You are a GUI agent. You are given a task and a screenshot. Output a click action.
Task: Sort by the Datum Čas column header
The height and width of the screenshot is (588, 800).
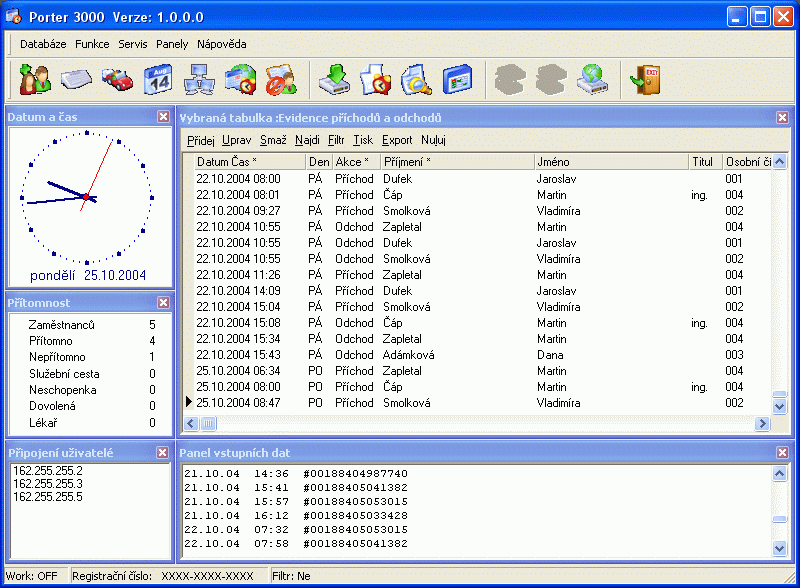(x=249, y=162)
